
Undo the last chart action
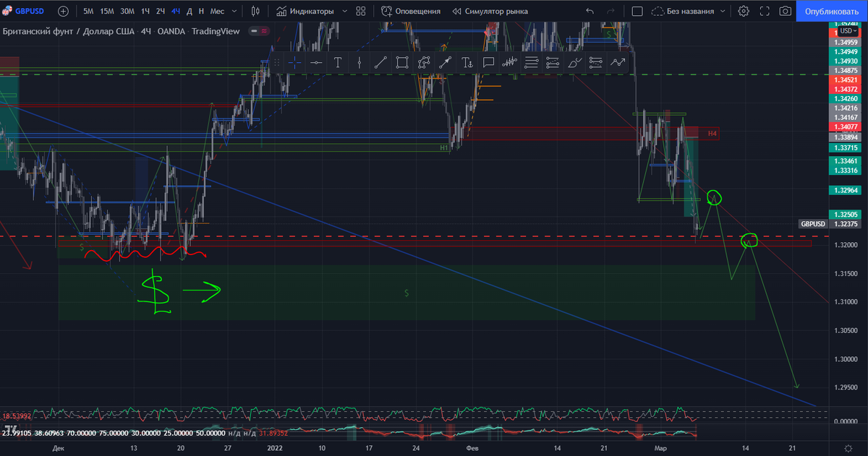point(590,11)
